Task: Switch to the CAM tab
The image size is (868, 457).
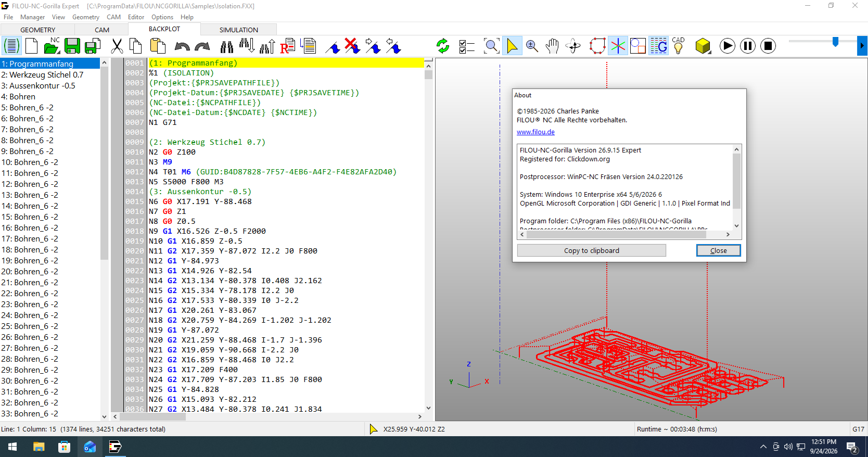Action: tap(102, 30)
